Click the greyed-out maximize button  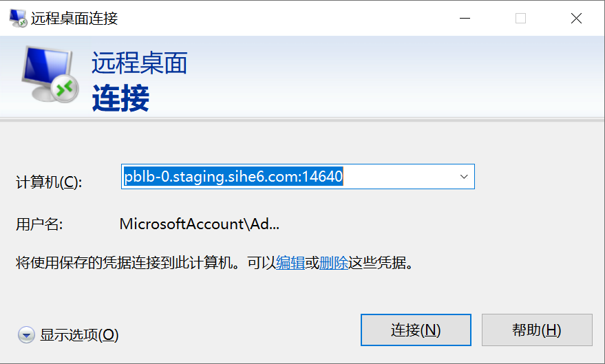(x=520, y=18)
